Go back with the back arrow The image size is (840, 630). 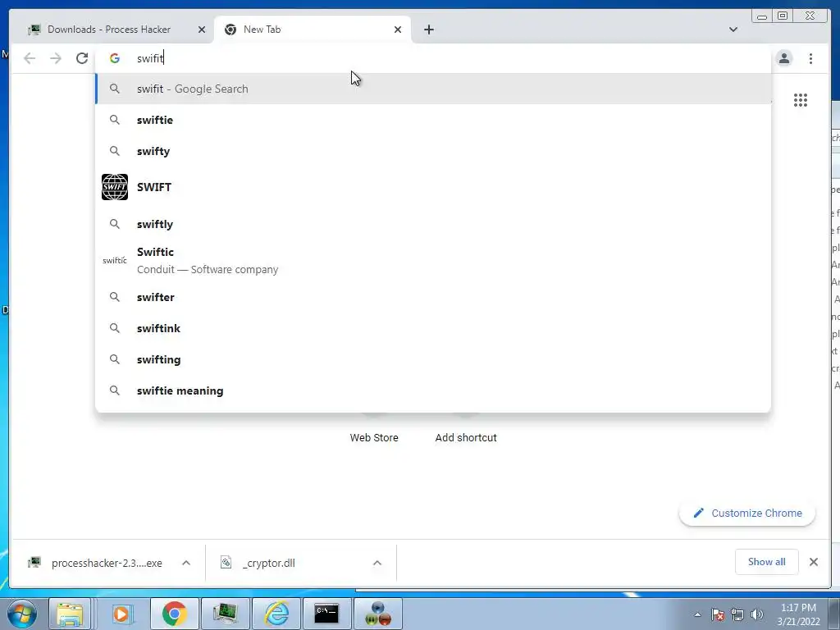coord(30,58)
